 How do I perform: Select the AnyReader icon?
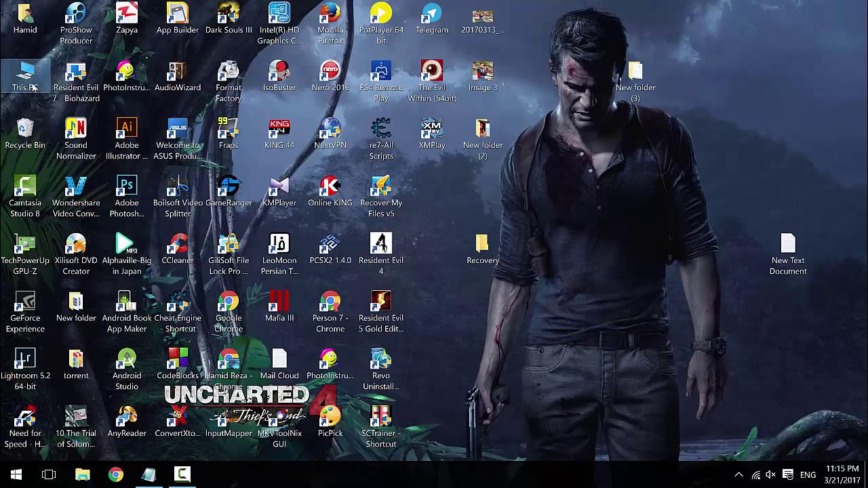pyautogui.click(x=127, y=422)
